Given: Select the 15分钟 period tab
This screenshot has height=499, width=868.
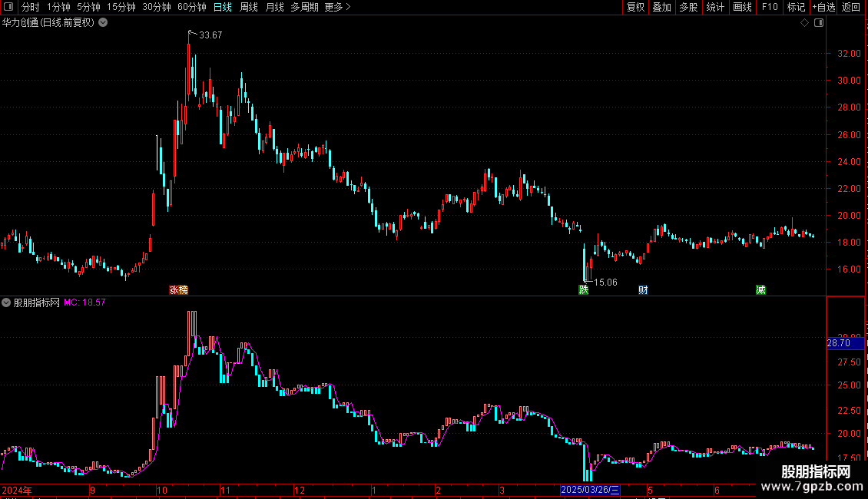Looking at the screenshot, I should [x=121, y=7].
